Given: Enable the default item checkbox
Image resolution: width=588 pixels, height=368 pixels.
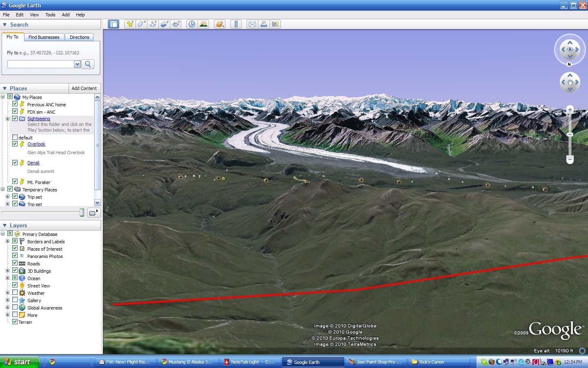Looking at the screenshot, I should [x=15, y=137].
